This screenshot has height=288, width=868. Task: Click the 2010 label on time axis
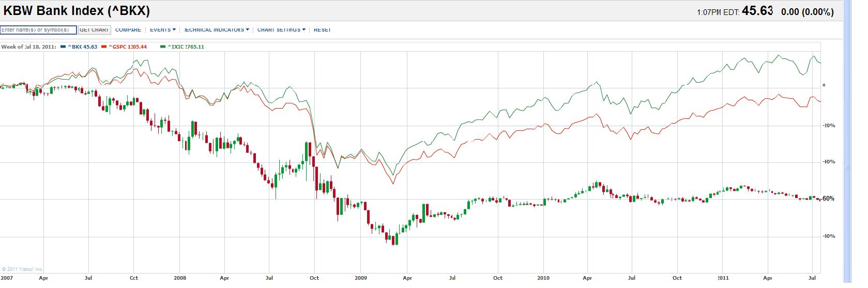(543, 278)
